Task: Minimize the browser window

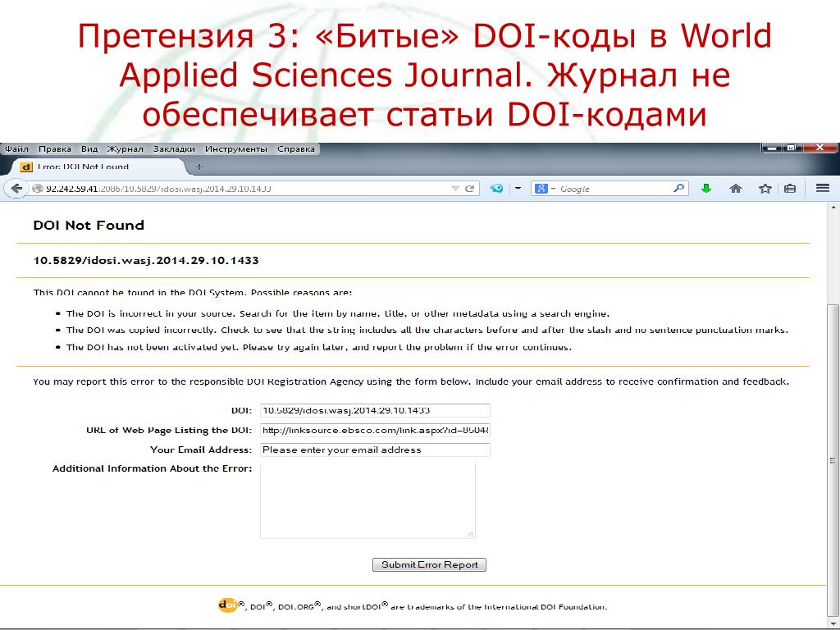Action: [x=772, y=147]
